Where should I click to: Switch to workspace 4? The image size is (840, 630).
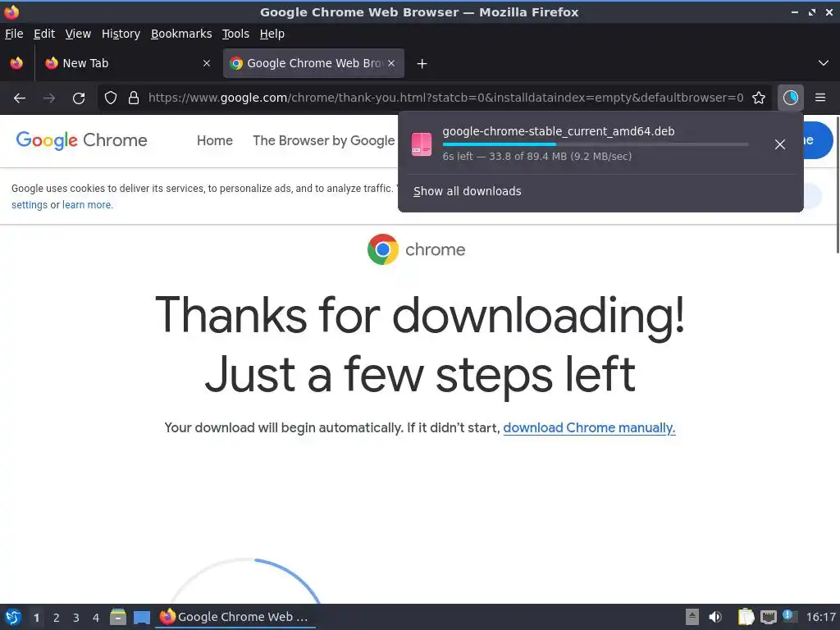(96, 617)
